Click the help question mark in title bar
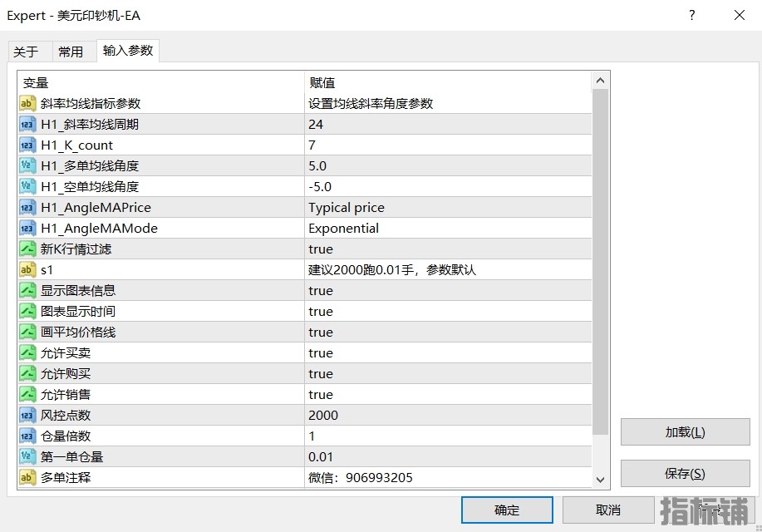The height and width of the screenshot is (532, 762). coord(692,15)
